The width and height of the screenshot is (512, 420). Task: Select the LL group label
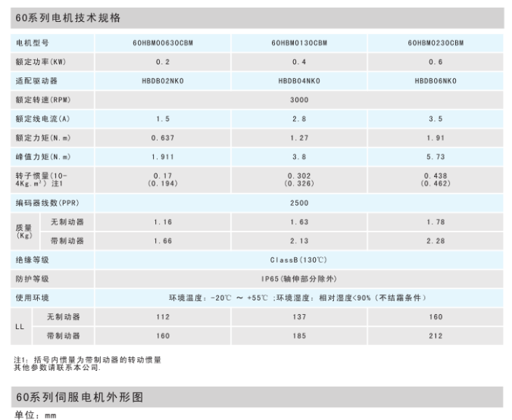20,326
